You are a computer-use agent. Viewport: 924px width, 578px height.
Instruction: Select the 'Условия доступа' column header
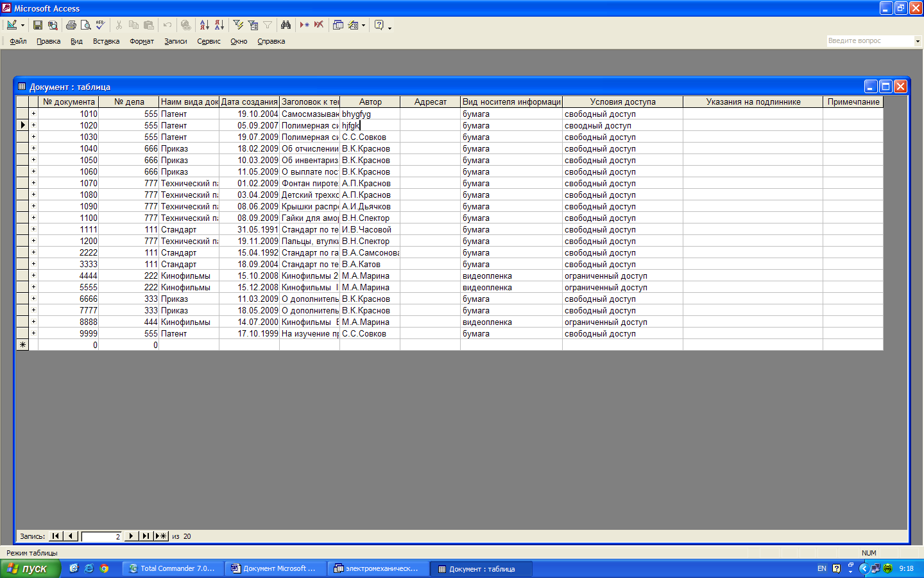click(x=622, y=101)
